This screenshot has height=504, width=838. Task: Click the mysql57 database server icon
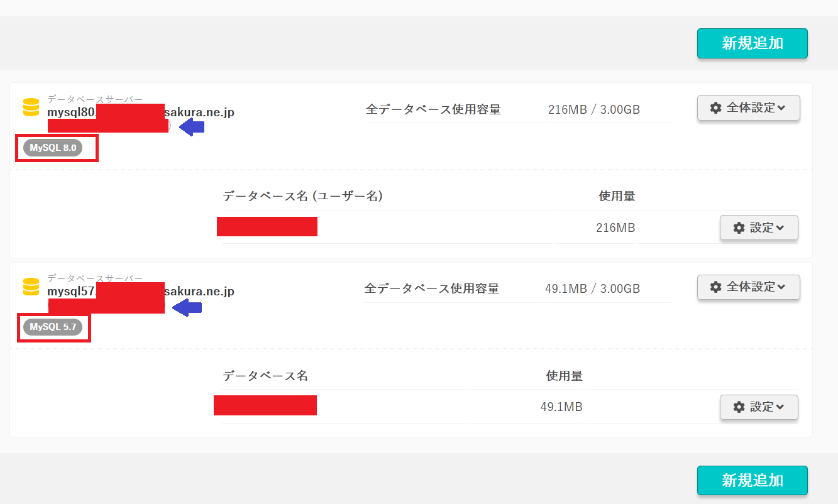[31, 287]
